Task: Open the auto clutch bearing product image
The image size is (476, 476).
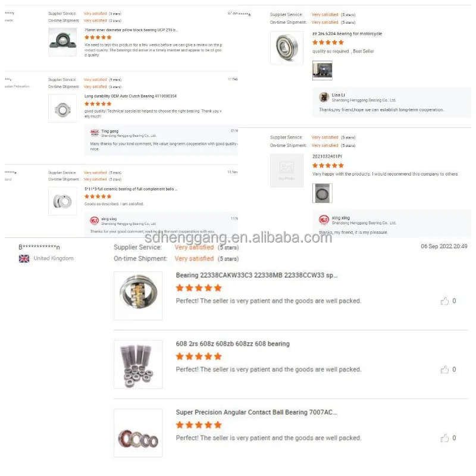Action: 62,108
